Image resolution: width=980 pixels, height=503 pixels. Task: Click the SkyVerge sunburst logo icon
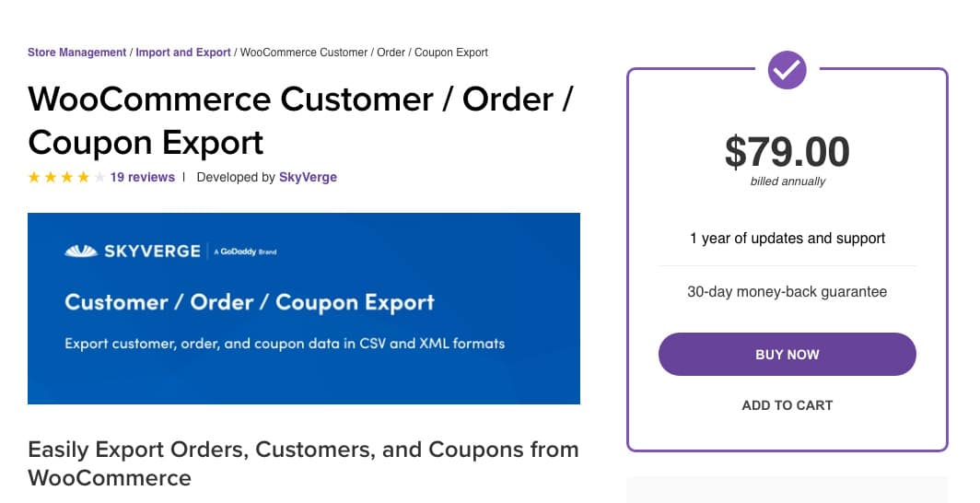pos(81,251)
